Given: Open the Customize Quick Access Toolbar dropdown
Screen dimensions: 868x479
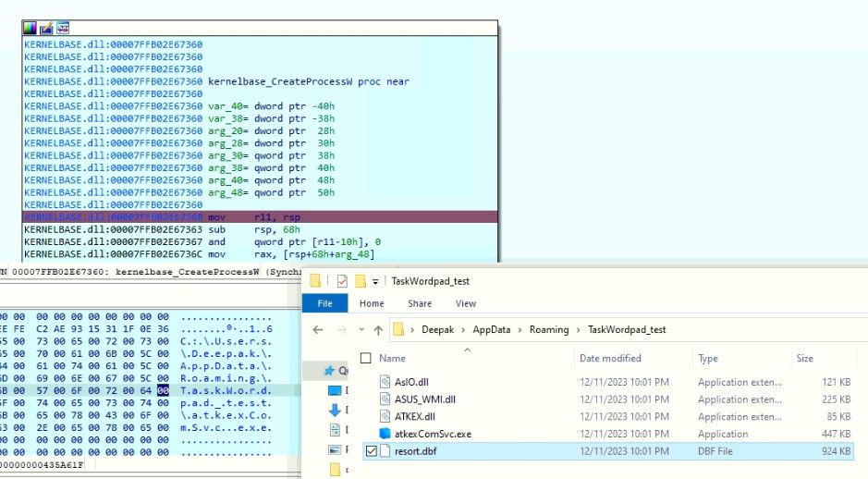Looking at the screenshot, I should click(x=375, y=282).
